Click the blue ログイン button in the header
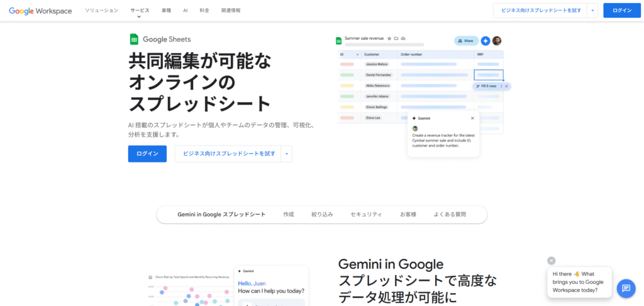The width and height of the screenshot is (644, 306). 622,11
